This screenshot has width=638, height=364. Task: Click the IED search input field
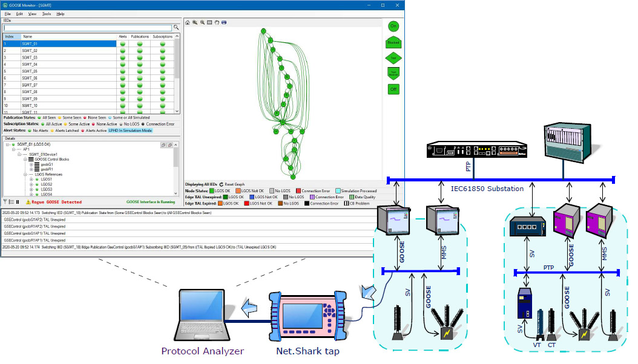pyautogui.click(x=88, y=28)
